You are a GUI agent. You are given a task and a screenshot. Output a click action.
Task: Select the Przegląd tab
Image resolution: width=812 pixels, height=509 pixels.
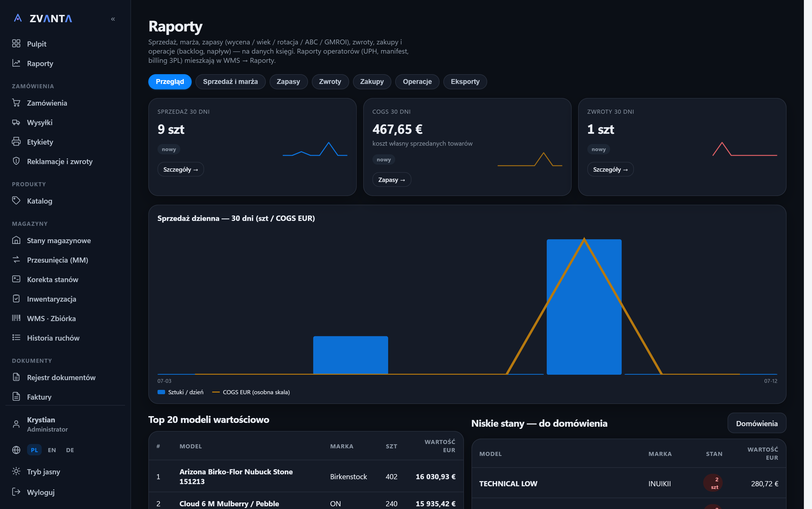(170, 81)
